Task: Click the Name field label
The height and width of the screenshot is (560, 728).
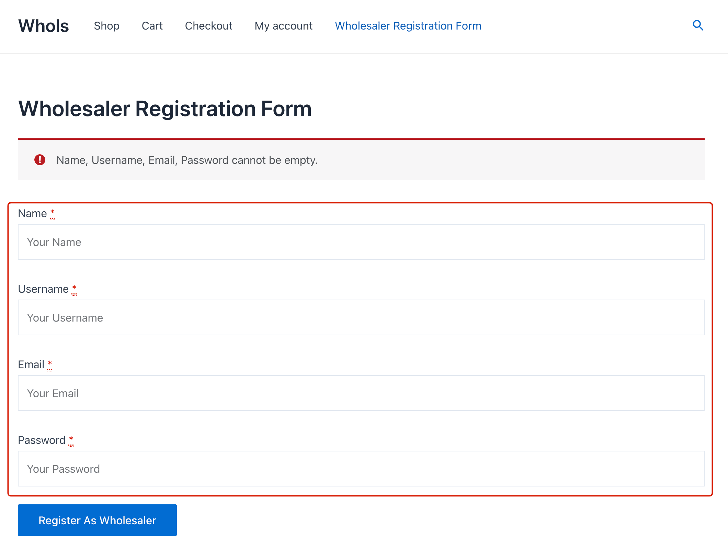Action: pos(32,213)
